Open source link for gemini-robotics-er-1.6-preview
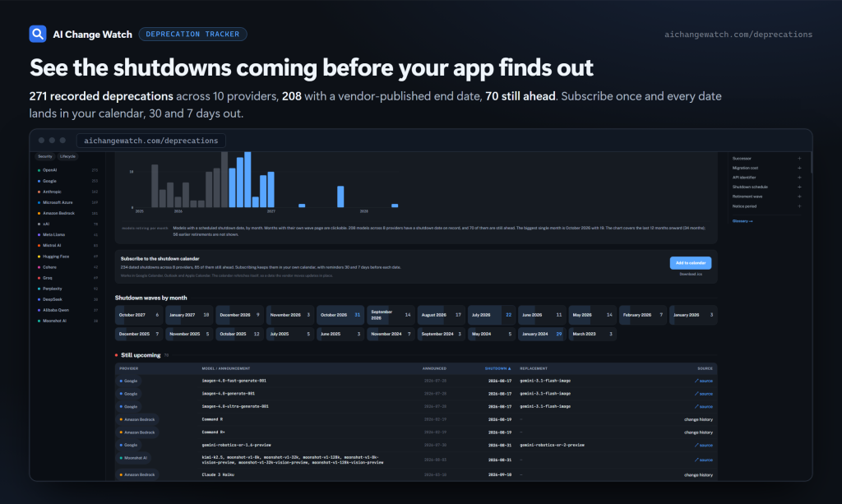Viewport: 842px width, 504px height. click(x=704, y=446)
